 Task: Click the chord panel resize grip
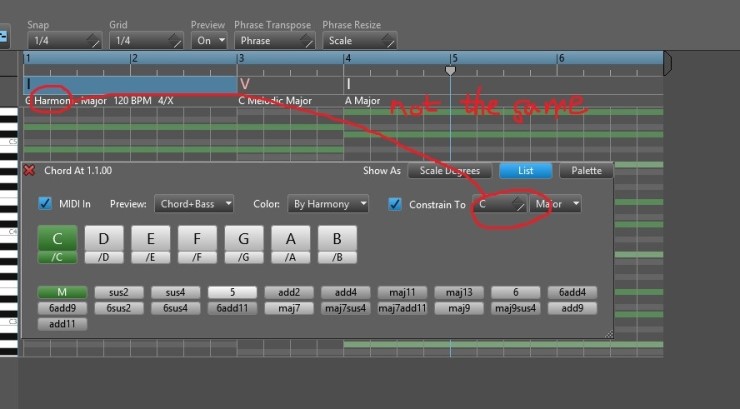coord(609,334)
